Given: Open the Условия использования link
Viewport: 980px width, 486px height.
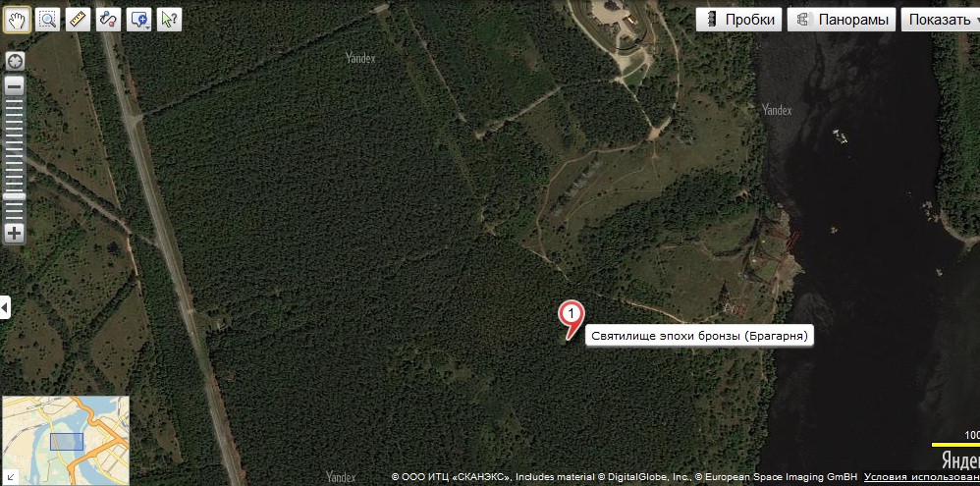Looking at the screenshot, I should pyautogui.click(x=922, y=477).
